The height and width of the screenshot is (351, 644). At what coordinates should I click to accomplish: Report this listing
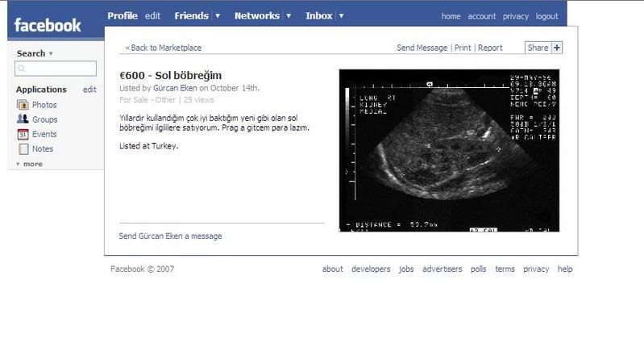490,48
